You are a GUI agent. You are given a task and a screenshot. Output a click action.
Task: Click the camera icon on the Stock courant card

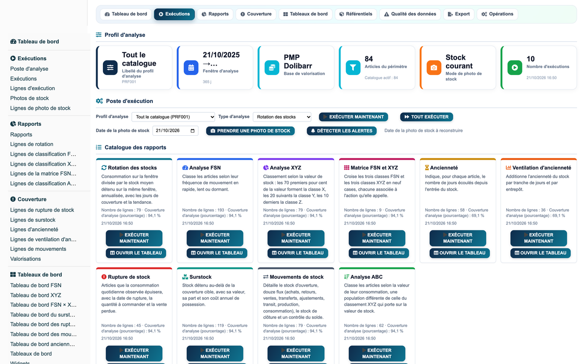pyautogui.click(x=434, y=68)
